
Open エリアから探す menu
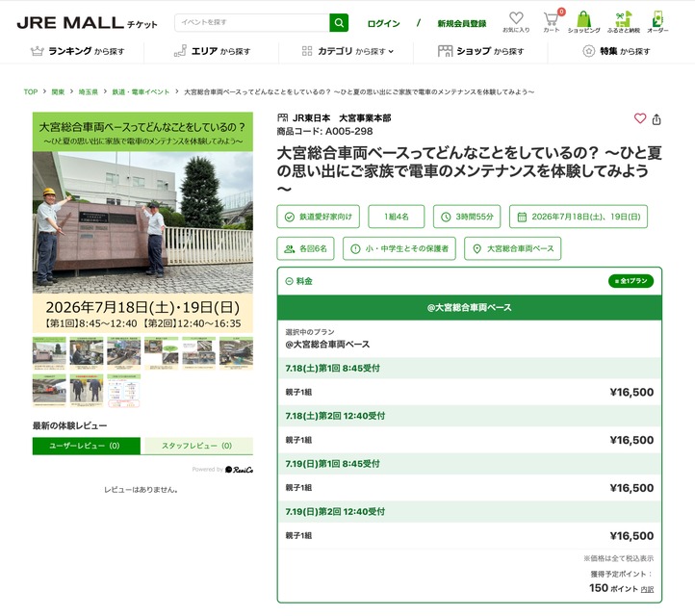213,51
